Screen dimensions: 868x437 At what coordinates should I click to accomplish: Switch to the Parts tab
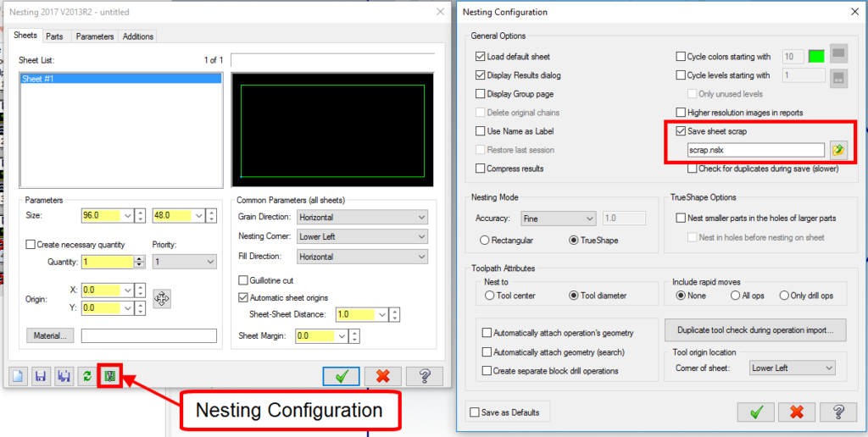[x=54, y=36]
